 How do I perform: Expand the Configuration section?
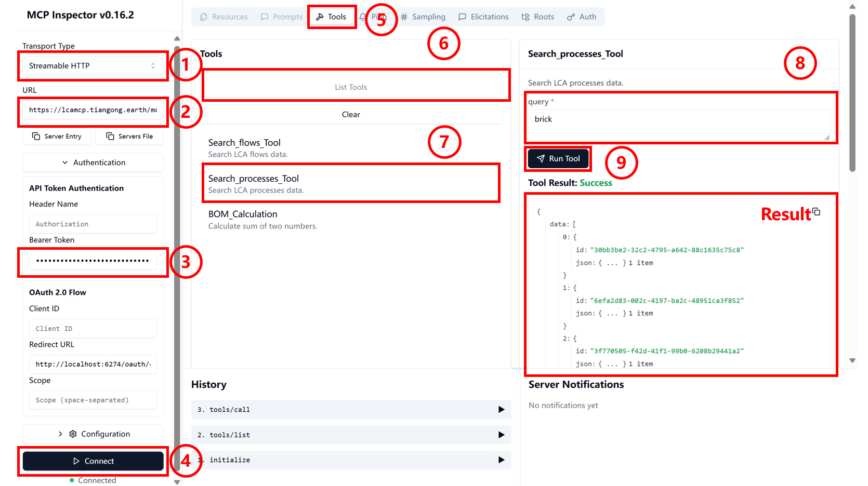point(93,434)
